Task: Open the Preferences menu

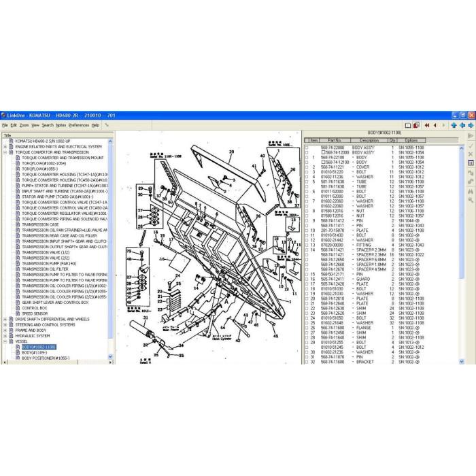Action: 79,125
